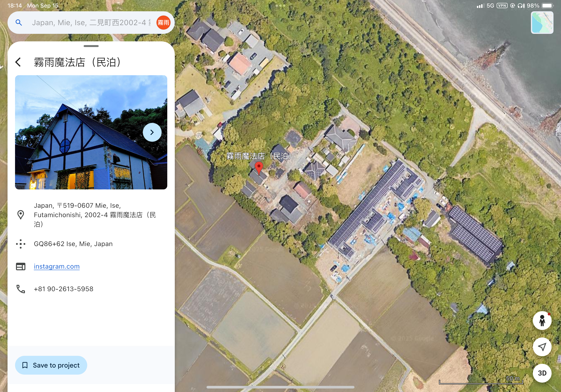Open the three-dot multitasking menu
561x392 pixels.
pos(280,5)
